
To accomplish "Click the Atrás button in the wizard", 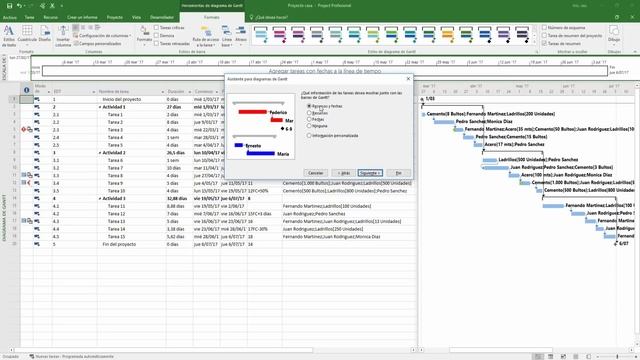I will [344, 173].
